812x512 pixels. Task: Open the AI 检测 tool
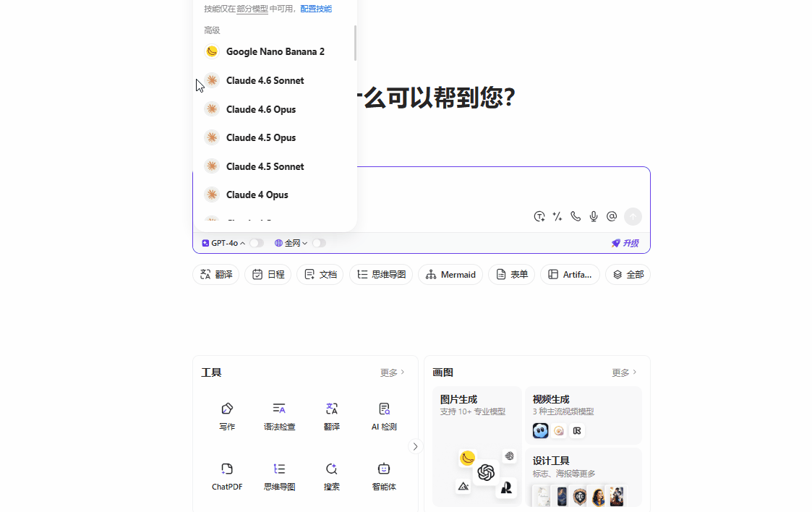coord(384,417)
